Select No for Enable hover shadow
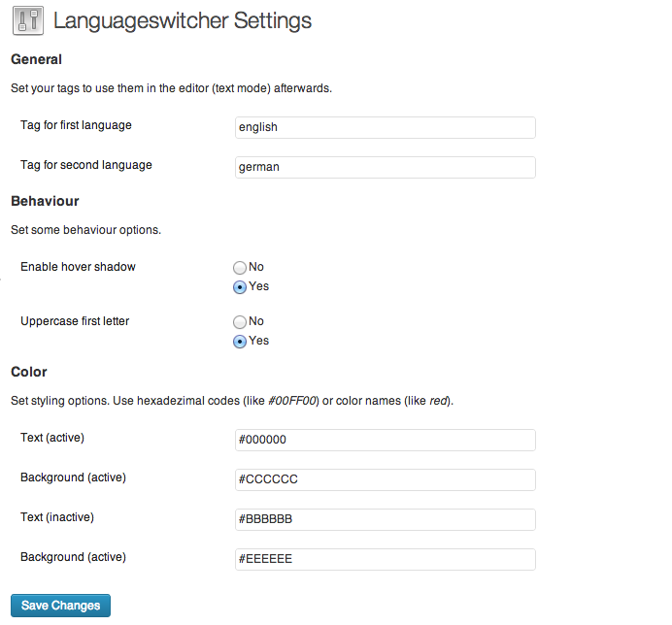 pos(239,267)
